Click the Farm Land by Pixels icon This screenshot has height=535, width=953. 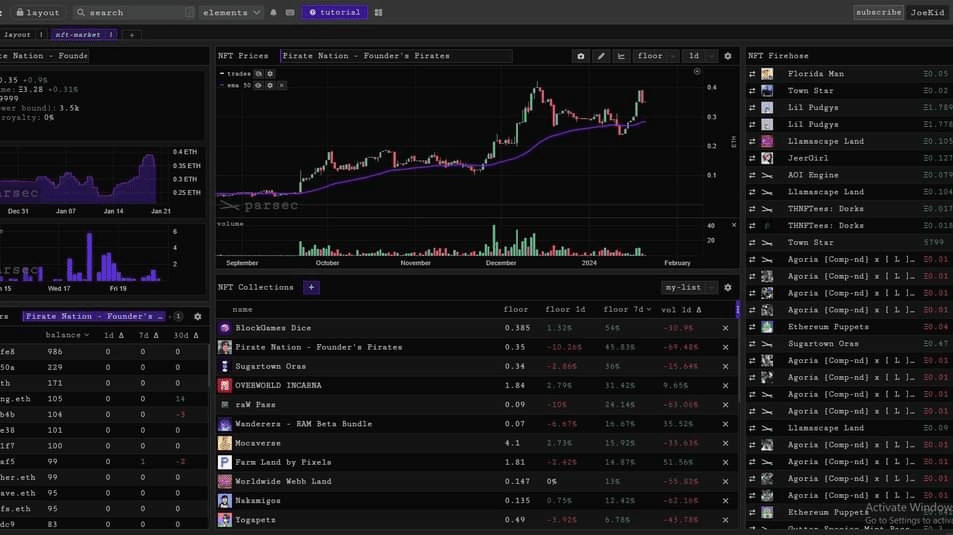pos(225,462)
